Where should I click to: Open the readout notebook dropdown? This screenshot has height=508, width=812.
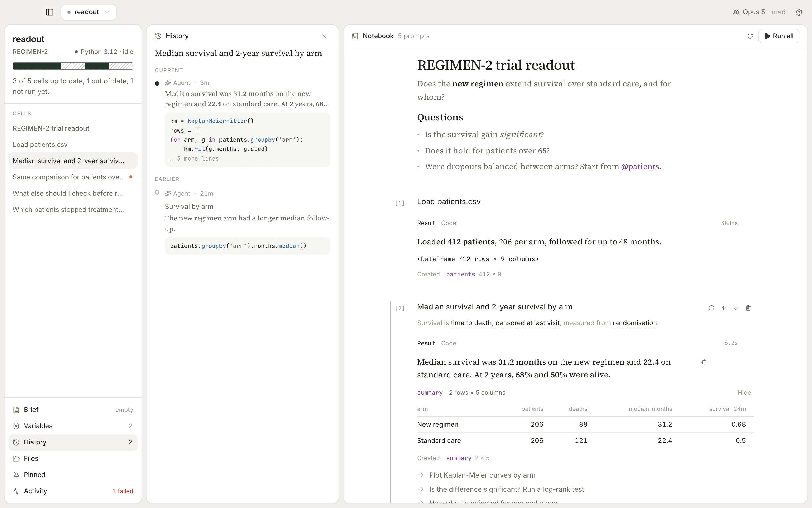coord(89,12)
